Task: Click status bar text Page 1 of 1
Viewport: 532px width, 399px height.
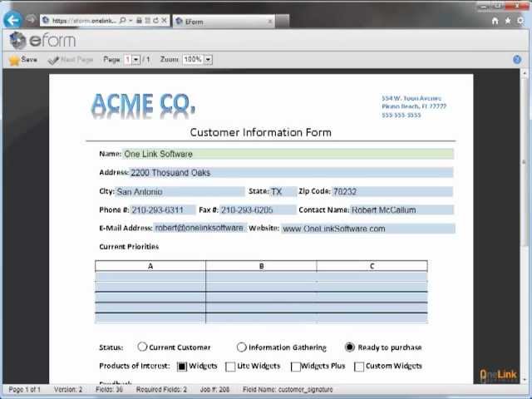Action: pyautogui.click(x=24, y=390)
